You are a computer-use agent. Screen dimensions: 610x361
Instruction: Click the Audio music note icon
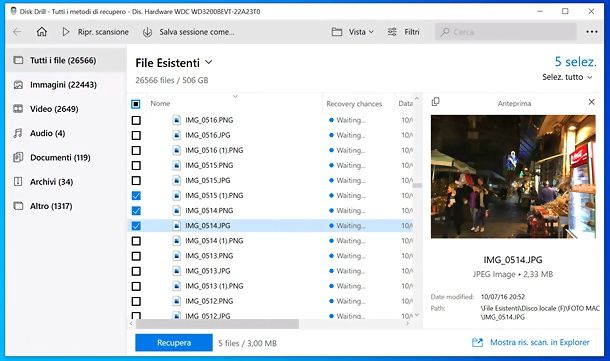(x=18, y=133)
